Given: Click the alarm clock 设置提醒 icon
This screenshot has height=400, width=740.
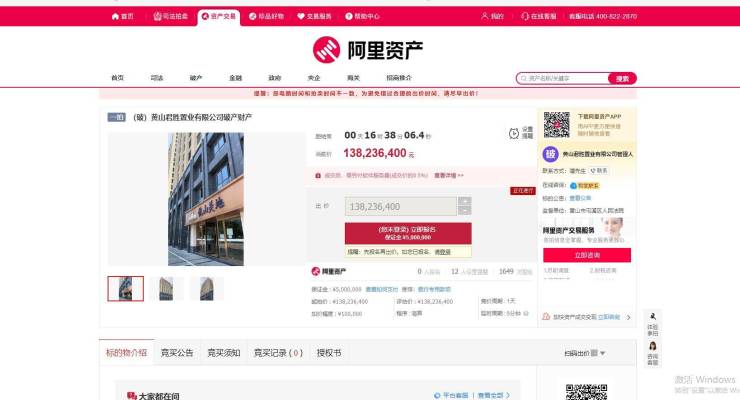Looking at the screenshot, I should 514,133.
